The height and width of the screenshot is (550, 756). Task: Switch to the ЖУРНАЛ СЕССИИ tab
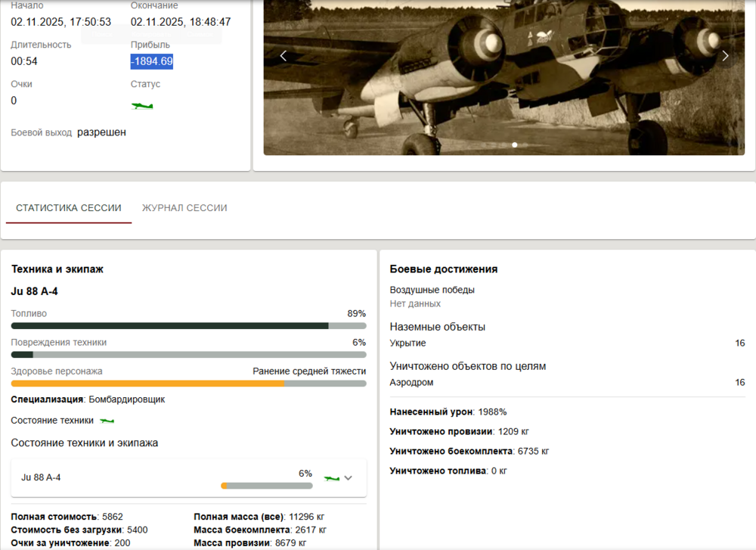point(184,207)
